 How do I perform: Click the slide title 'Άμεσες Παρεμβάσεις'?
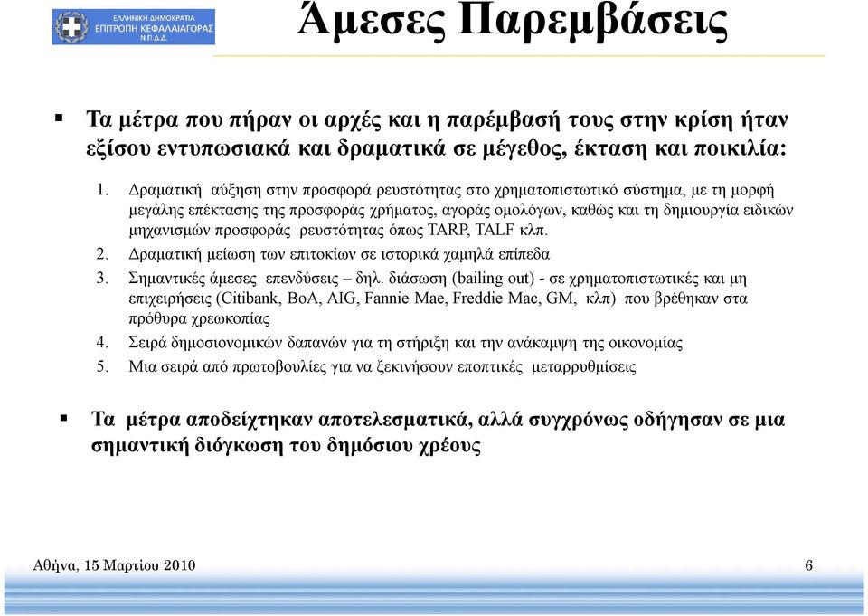(512, 22)
